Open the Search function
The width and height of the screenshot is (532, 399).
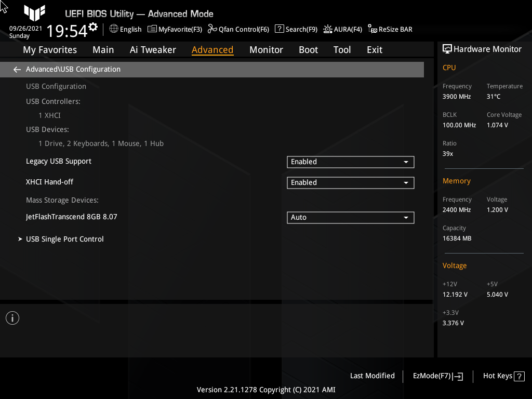(x=296, y=29)
